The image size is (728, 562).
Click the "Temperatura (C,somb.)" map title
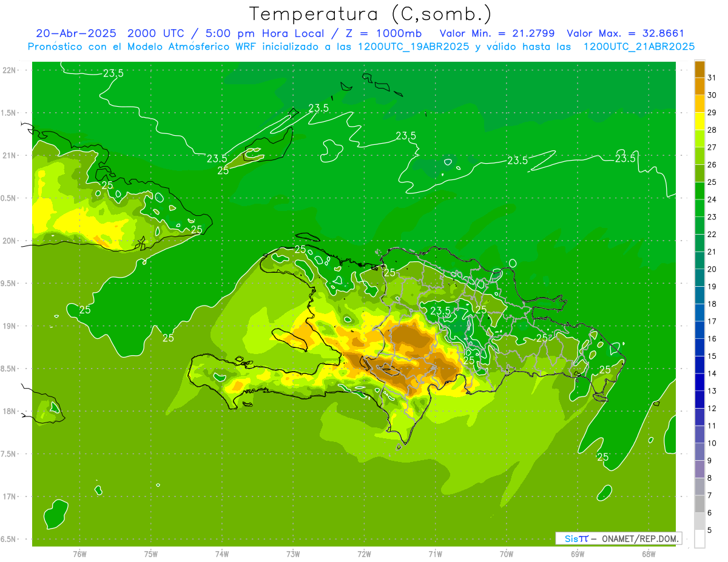369,14
